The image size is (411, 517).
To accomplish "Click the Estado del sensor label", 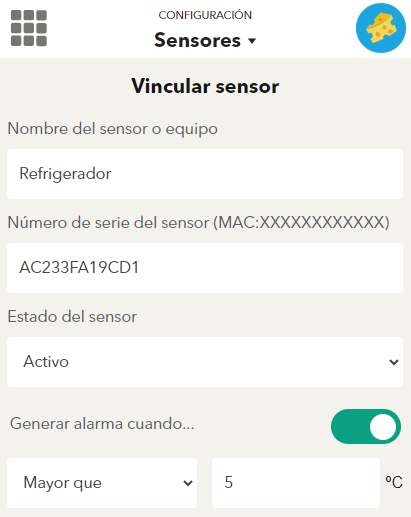I will pos(72,317).
